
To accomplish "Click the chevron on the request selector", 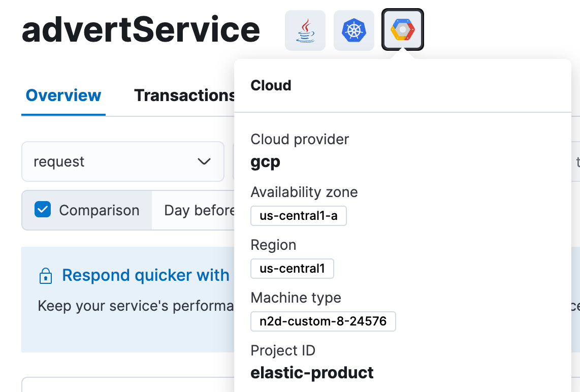I will click(x=204, y=161).
